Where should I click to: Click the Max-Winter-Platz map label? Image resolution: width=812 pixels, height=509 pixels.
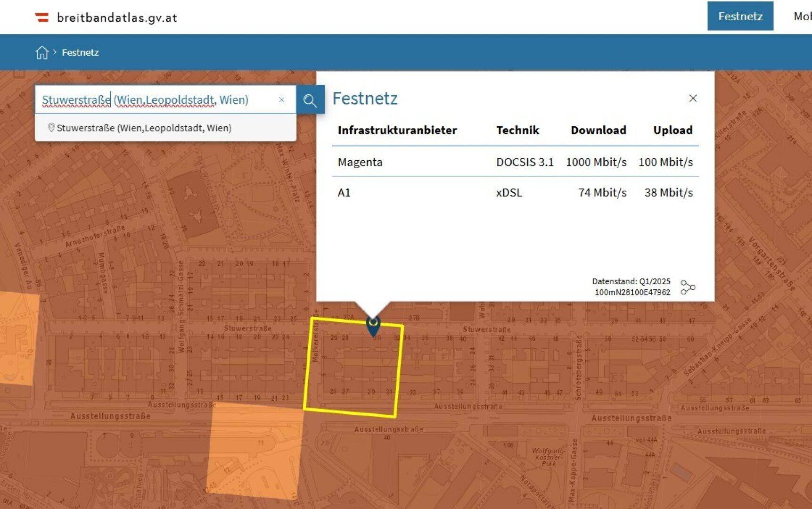[288, 172]
